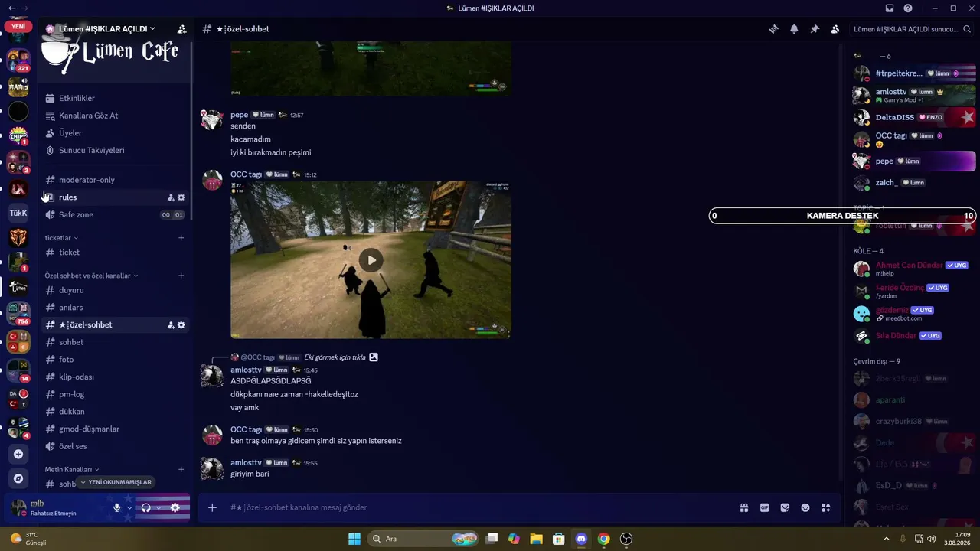This screenshot has height=551, width=980.
Task: Add a channel to ticketlar category
Action: pyautogui.click(x=181, y=238)
